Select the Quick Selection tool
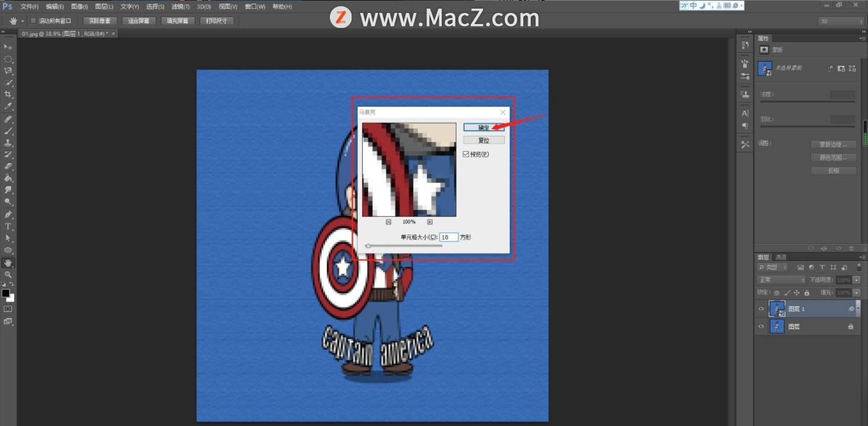The width and height of the screenshot is (868, 426). tap(8, 83)
